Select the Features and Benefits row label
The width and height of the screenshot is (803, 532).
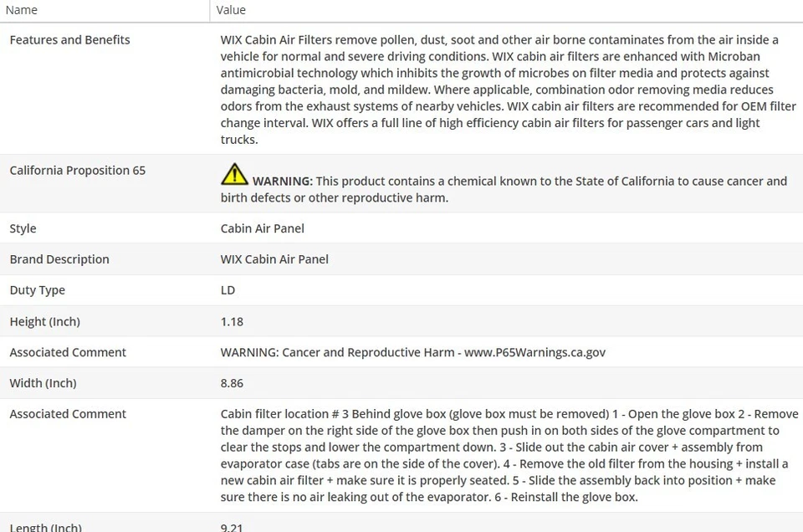click(69, 39)
